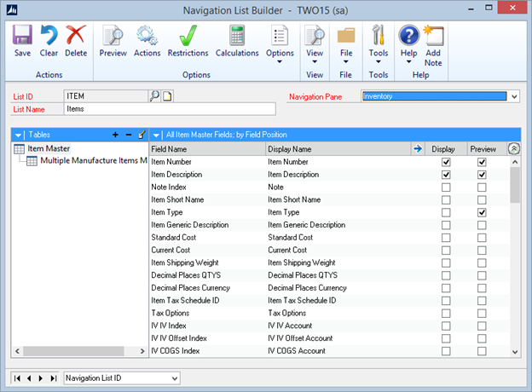
Task: Check Display for Standard Cost
Action: [x=446, y=238]
